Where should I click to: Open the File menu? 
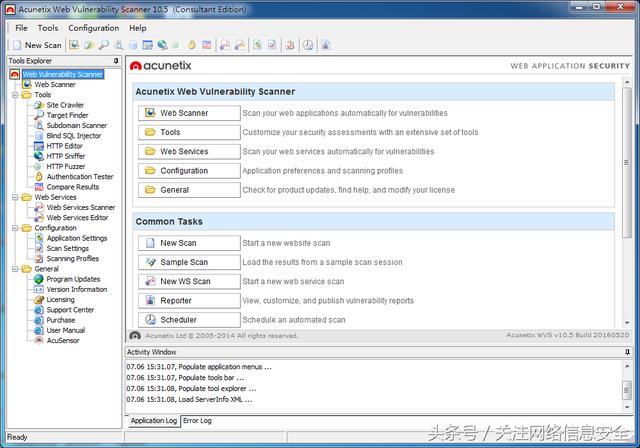tap(21, 28)
